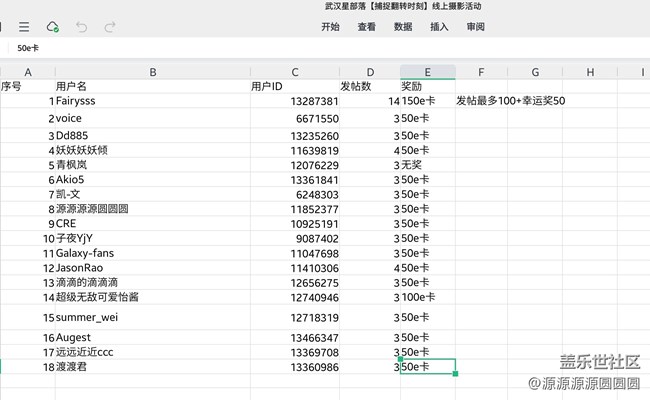Select the cell containing 滴滴的滴滴滴
Image resolution: width=650 pixels, height=400 pixels.
pos(153,282)
